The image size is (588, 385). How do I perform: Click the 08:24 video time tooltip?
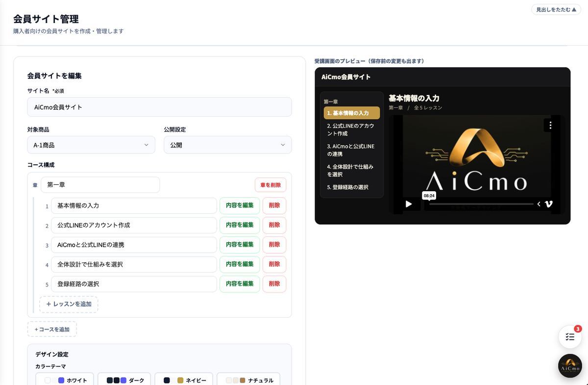[x=429, y=195]
